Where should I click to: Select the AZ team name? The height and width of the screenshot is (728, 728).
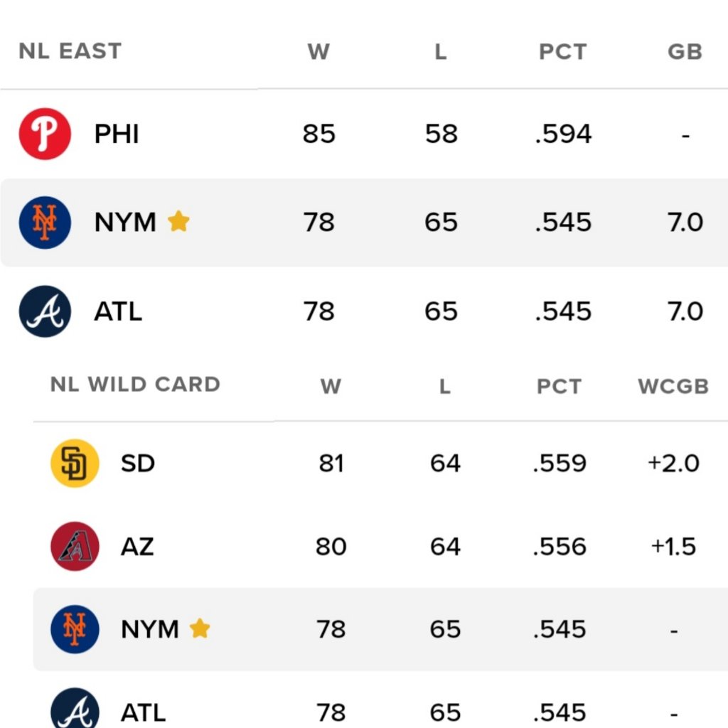[x=137, y=547]
